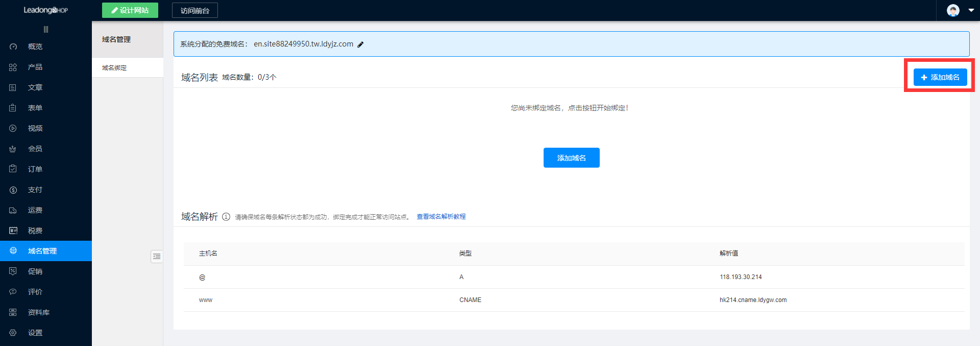Open the 查看域名解析教程 link
Screen dimensions: 980x346
click(x=441, y=217)
